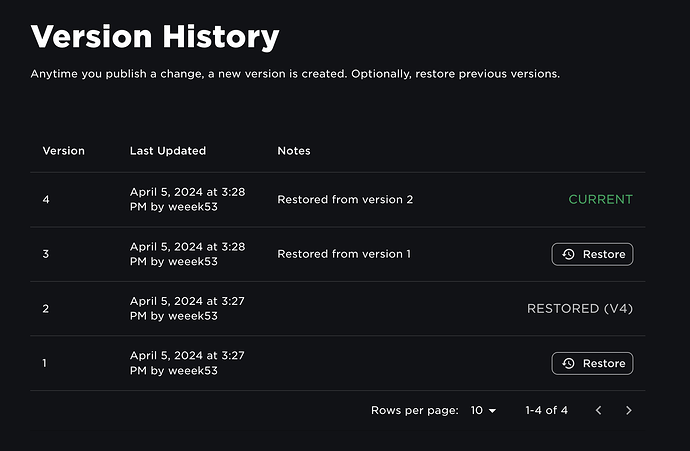Click the 'Restored from version 1' note
690x451 pixels.
(344, 254)
